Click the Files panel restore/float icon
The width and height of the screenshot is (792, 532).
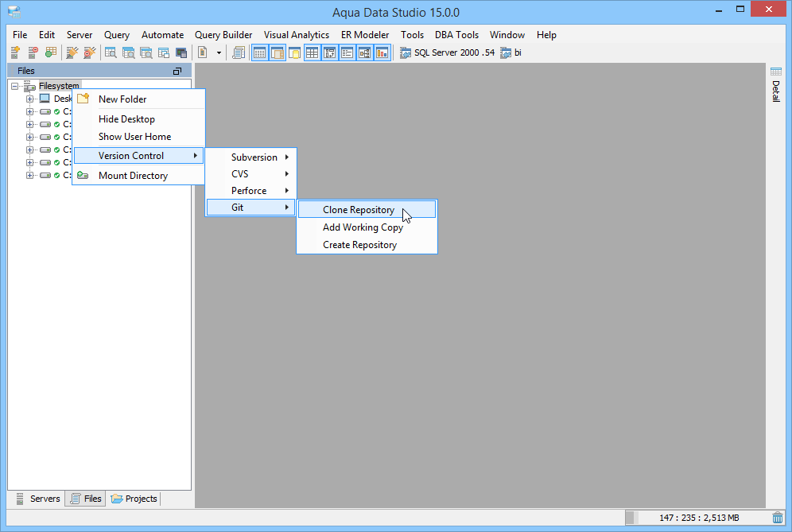point(177,72)
